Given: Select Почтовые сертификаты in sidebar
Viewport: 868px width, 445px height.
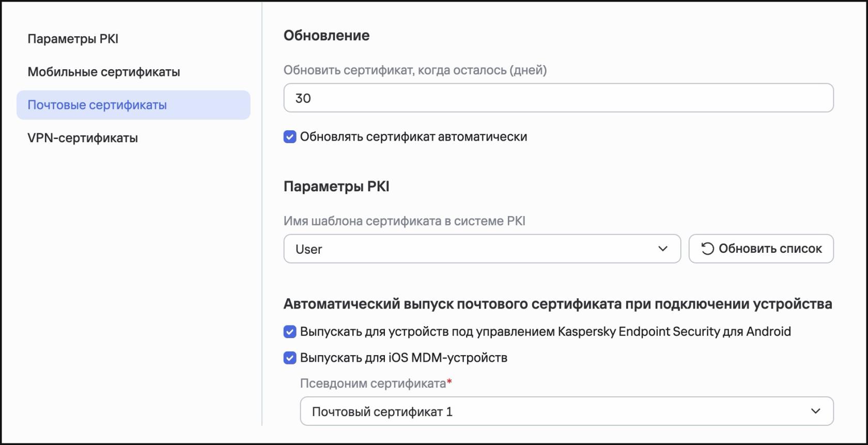Looking at the screenshot, I should (x=133, y=105).
